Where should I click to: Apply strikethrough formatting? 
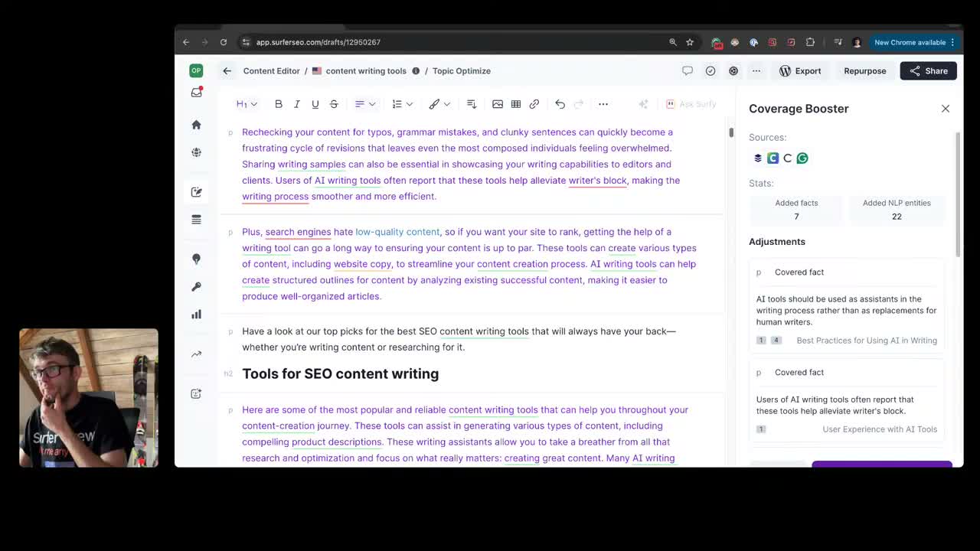334,104
